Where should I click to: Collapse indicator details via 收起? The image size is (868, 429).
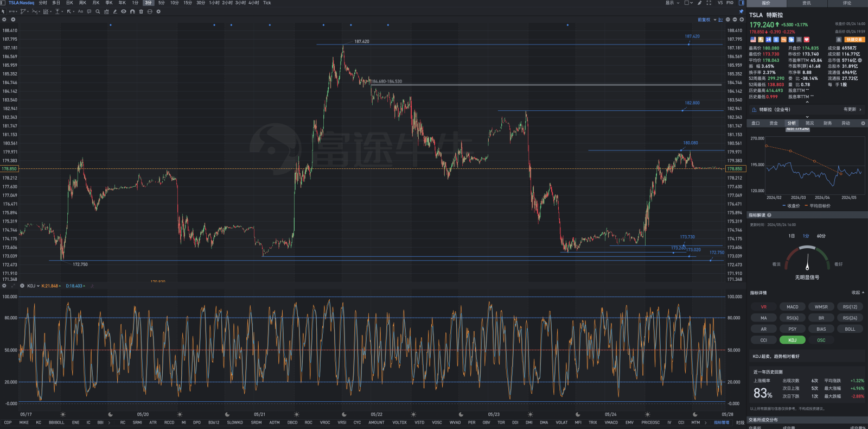coord(858,293)
